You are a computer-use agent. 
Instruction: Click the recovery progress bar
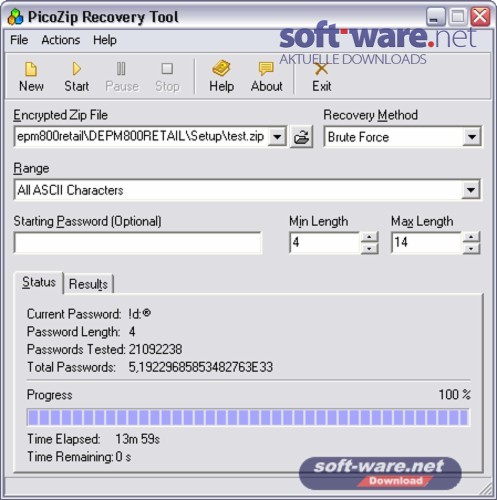point(248,417)
